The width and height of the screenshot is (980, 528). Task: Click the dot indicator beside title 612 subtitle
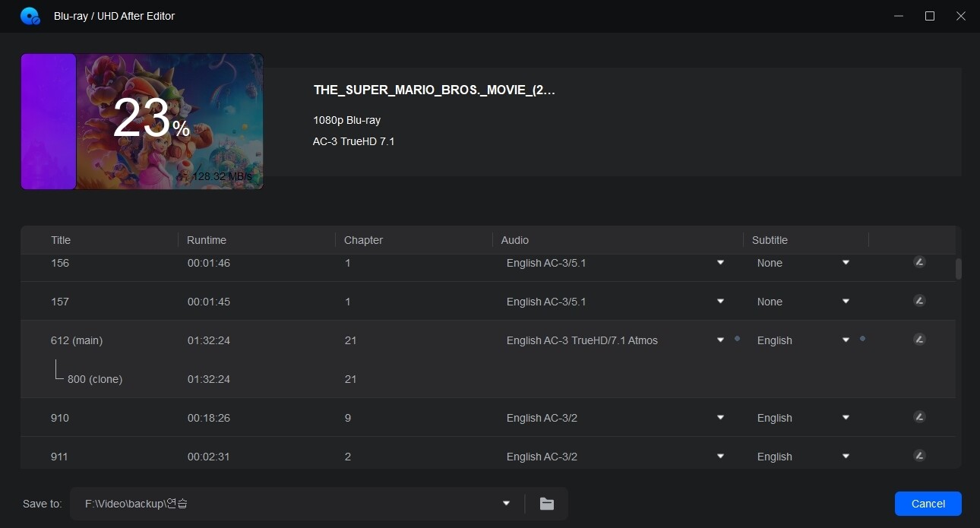pos(862,339)
